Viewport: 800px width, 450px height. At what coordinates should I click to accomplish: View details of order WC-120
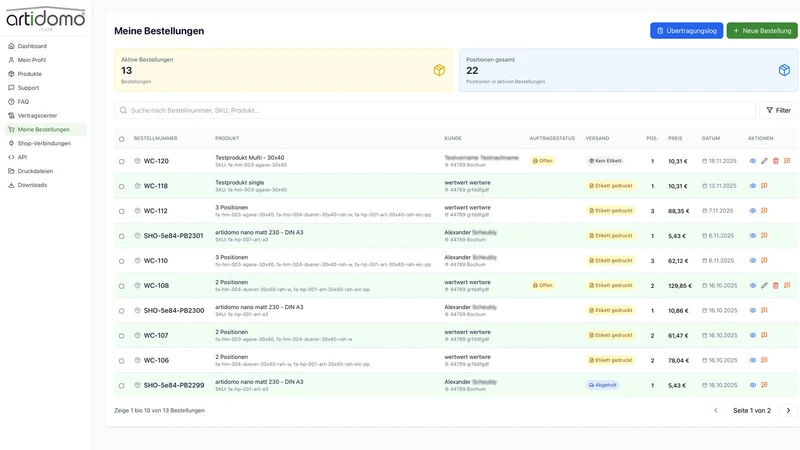pos(753,161)
